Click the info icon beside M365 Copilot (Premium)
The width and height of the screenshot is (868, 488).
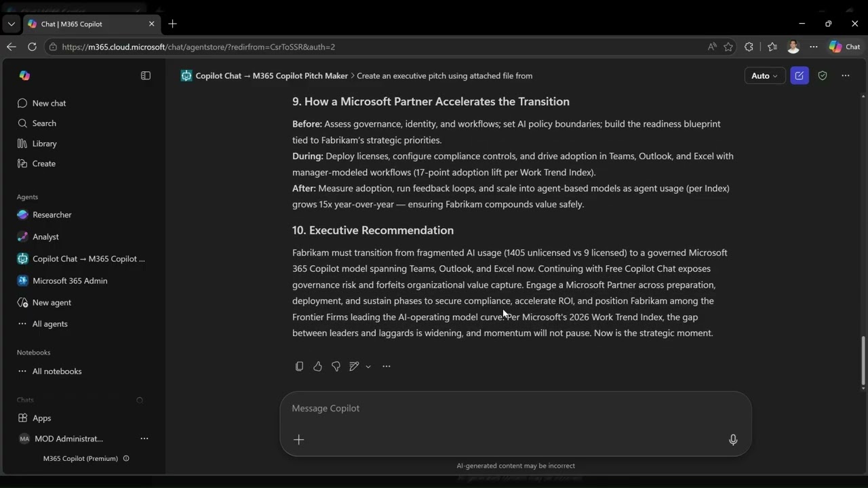pos(126,458)
